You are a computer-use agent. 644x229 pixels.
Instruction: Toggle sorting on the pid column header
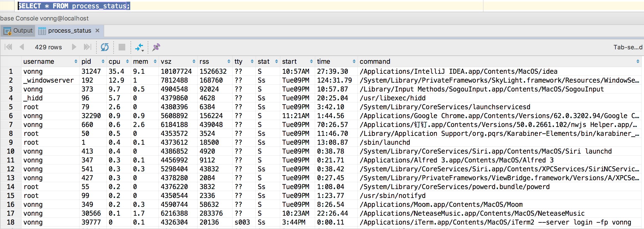[103, 62]
